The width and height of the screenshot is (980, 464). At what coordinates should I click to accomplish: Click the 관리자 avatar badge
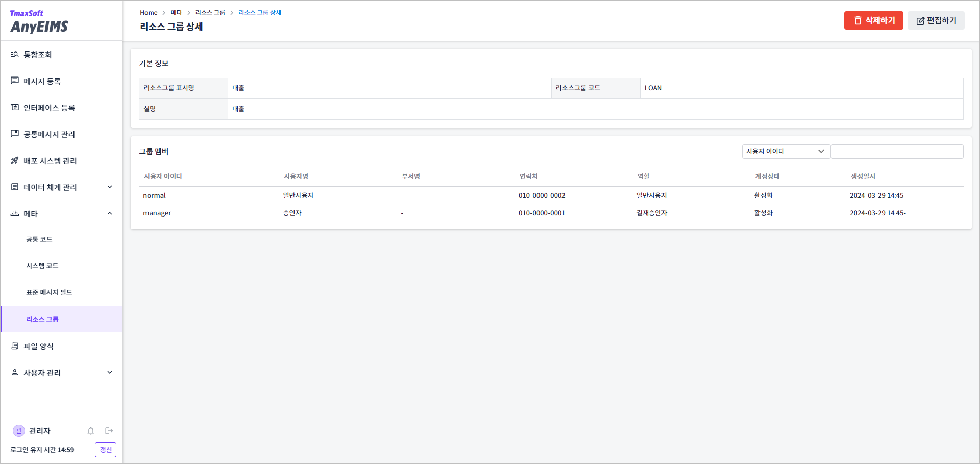[x=19, y=431]
